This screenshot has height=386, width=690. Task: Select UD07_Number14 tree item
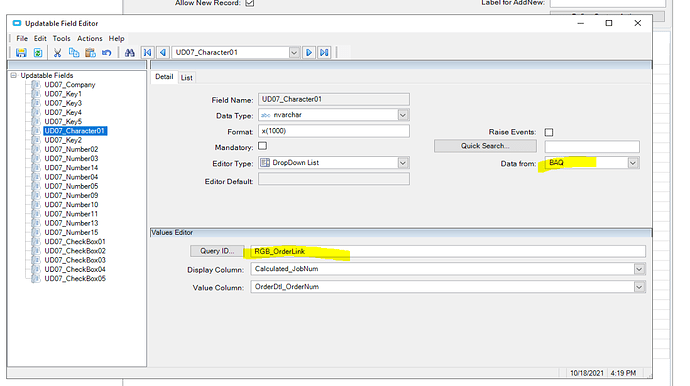point(71,168)
